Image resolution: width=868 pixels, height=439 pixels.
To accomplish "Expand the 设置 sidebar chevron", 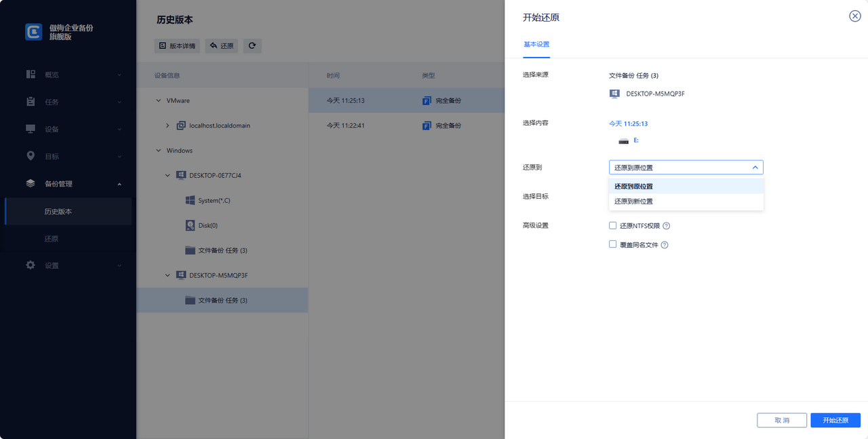I will [x=119, y=266].
